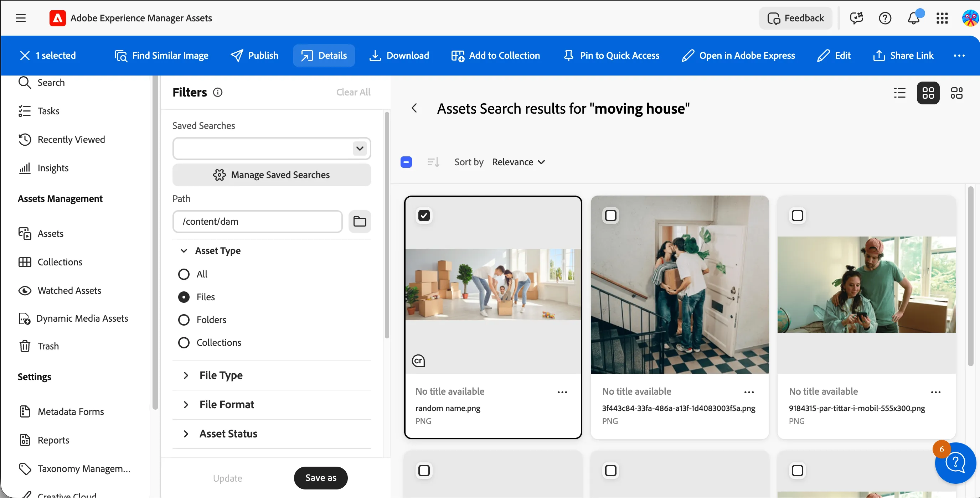This screenshot has height=498, width=980.
Task: Check the 9184315-par-tittar image checkbox
Action: pos(798,216)
